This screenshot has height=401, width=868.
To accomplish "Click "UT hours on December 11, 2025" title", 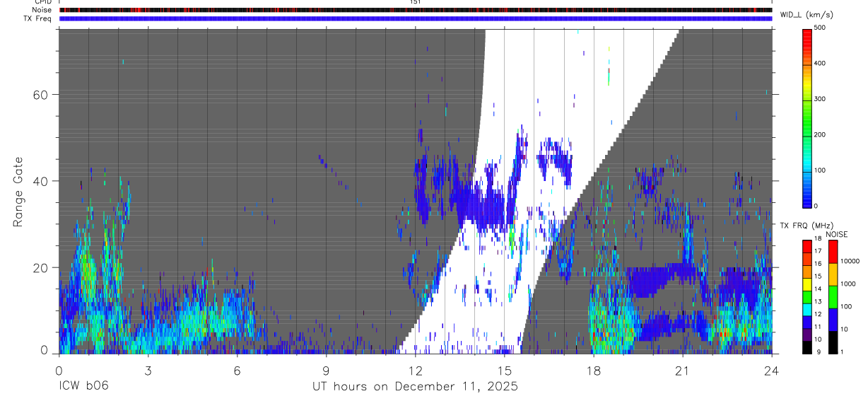I will coord(416,387).
